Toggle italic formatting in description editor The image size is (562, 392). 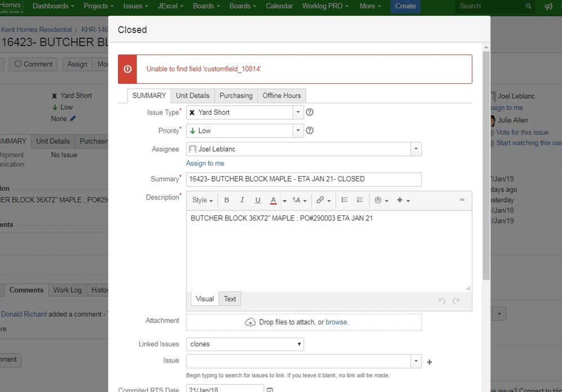click(242, 200)
